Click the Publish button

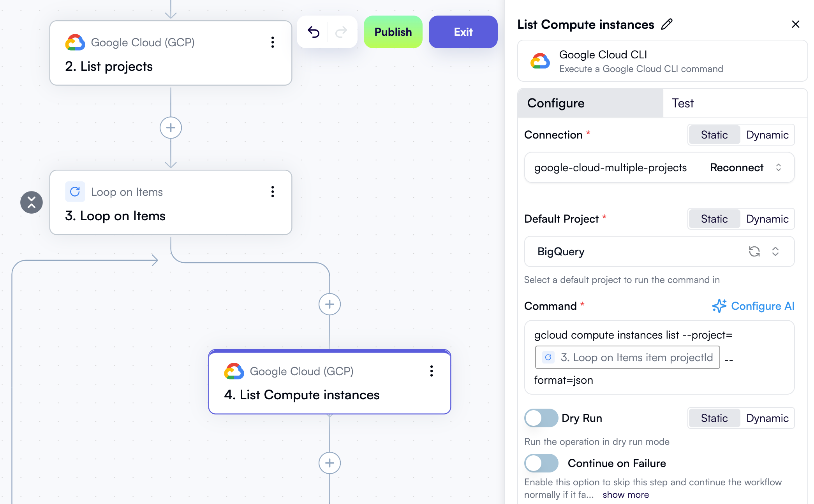click(393, 32)
